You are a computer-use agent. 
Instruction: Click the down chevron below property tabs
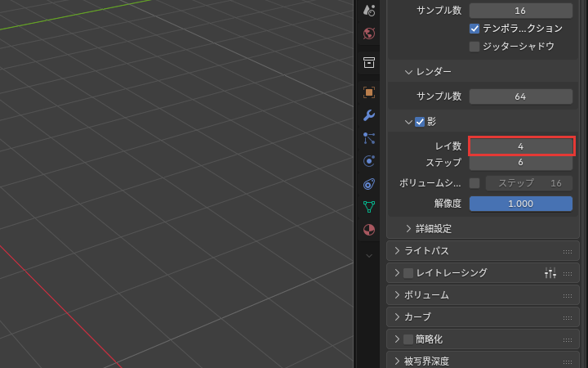click(x=369, y=256)
